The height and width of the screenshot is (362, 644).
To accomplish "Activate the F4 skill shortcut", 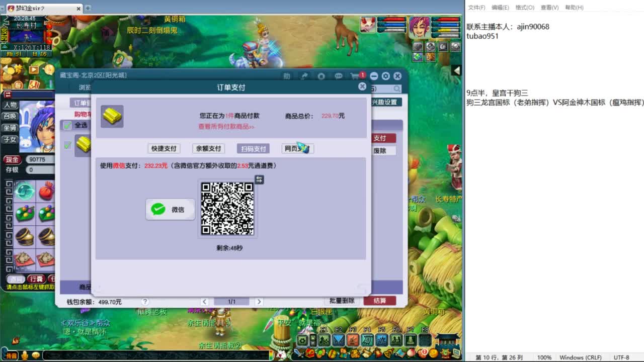I will (x=367, y=340).
